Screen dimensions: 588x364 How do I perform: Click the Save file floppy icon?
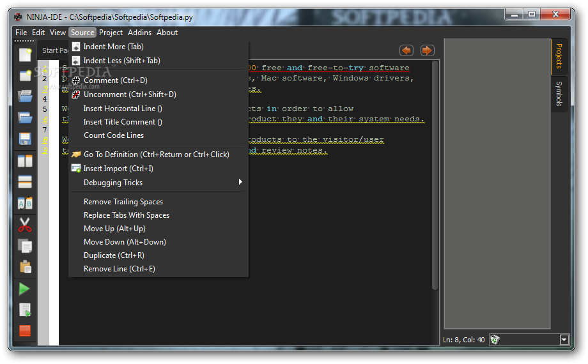click(x=25, y=139)
